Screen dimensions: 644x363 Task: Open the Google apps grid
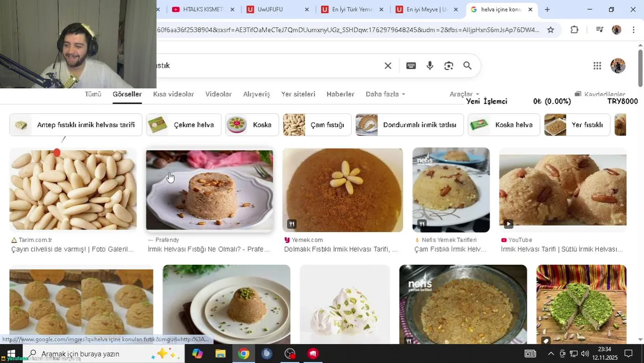597,66
